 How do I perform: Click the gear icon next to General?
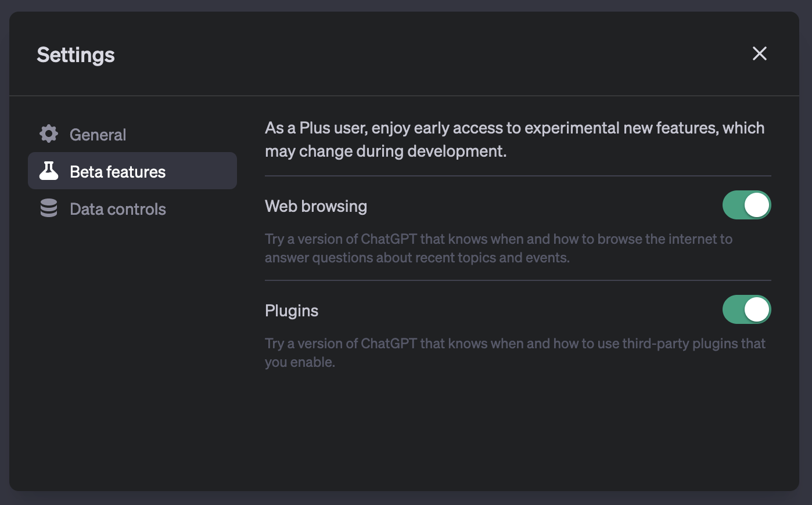[48, 134]
